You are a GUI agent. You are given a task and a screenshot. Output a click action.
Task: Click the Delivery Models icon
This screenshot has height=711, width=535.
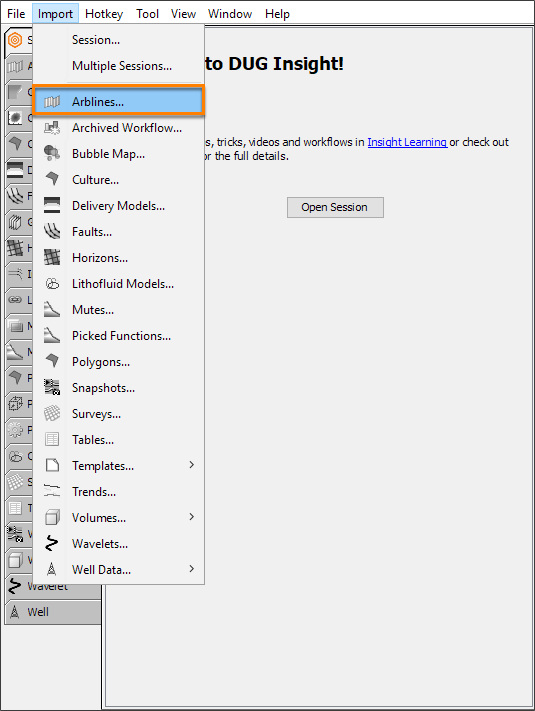click(52, 205)
